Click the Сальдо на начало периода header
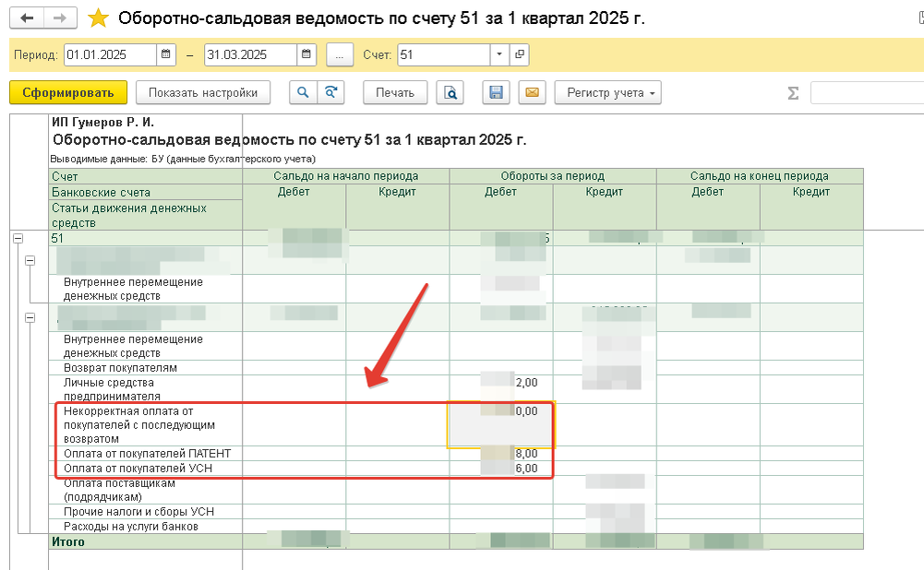The image size is (924, 570). (x=346, y=176)
